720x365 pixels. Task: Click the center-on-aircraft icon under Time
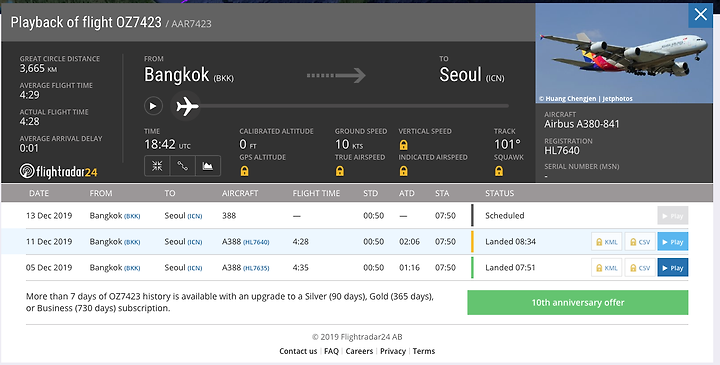pos(157,166)
